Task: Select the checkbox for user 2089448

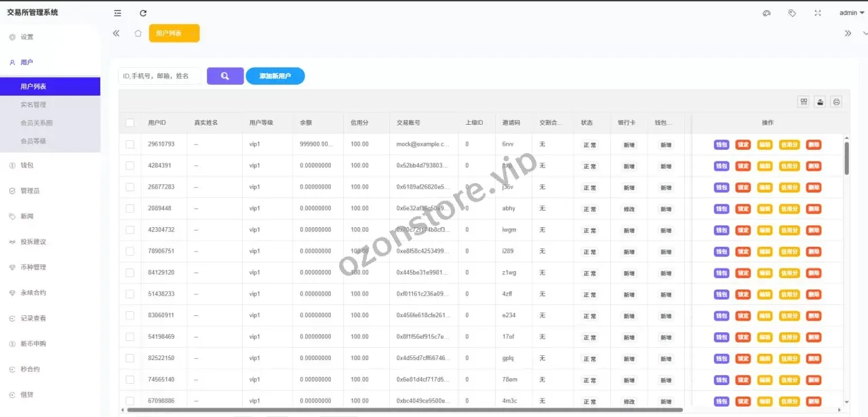Action: pyautogui.click(x=130, y=208)
